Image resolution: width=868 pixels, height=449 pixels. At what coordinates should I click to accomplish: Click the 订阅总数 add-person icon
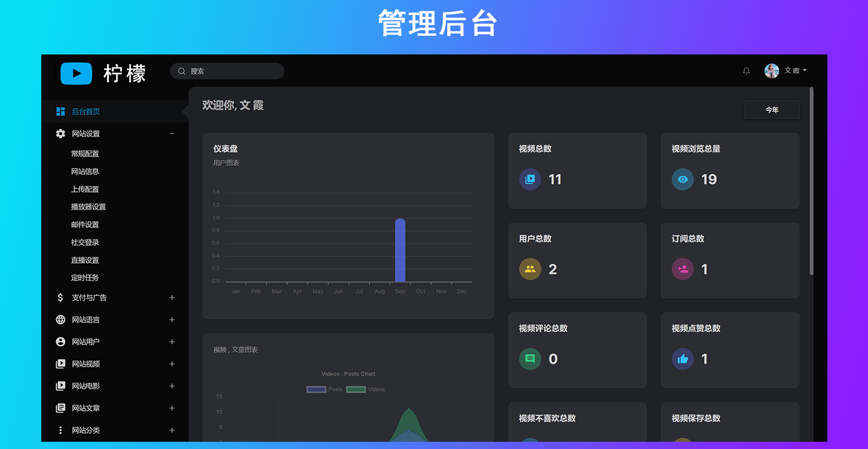[x=683, y=269]
